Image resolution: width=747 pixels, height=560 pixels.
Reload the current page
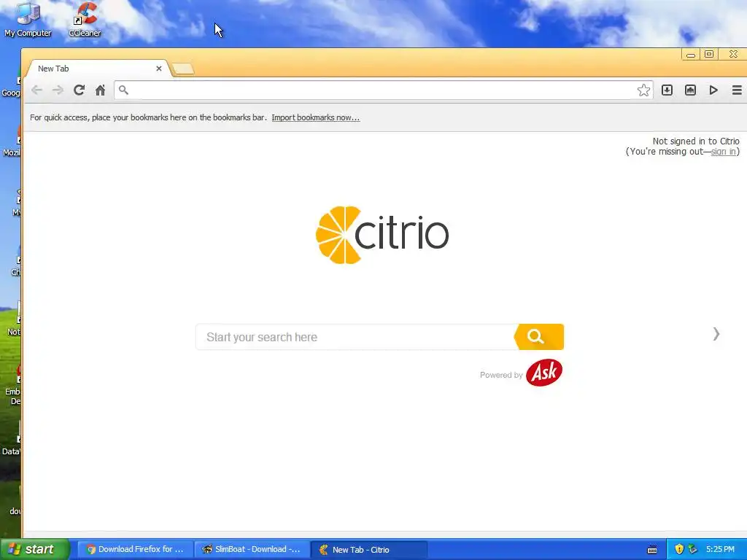point(79,90)
